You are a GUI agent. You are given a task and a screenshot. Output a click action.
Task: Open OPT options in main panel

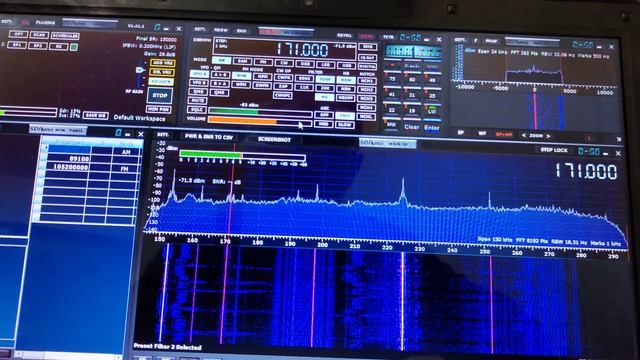(x=18, y=34)
